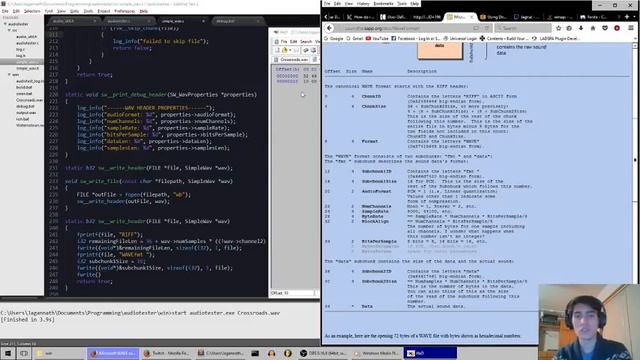Open log.c in the sidebar
This screenshot has height=360, width=640.
click(20, 49)
